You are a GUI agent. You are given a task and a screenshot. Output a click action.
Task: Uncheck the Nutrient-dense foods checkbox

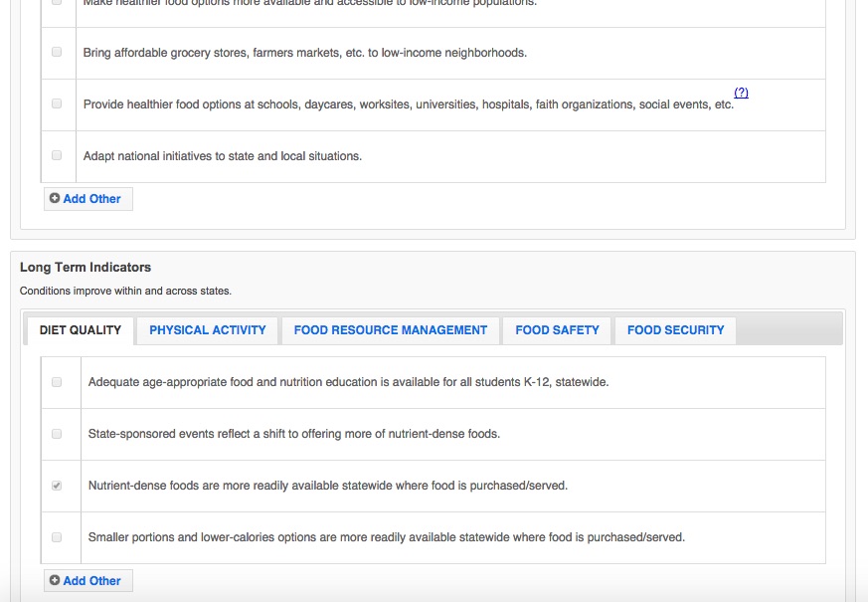[57, 486]
